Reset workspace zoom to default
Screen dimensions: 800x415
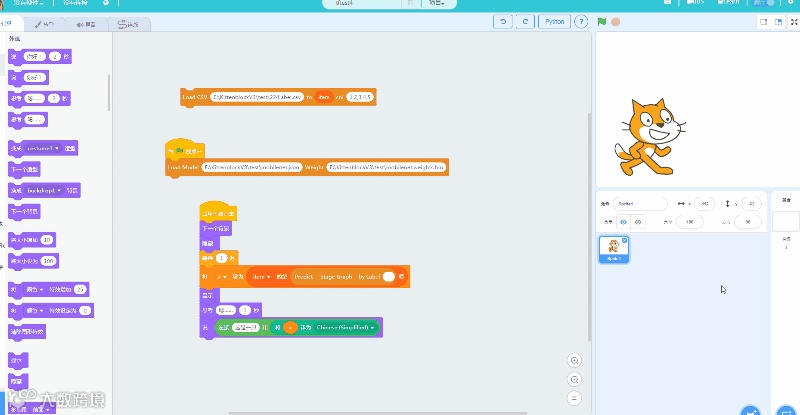[x=574, y=398]
